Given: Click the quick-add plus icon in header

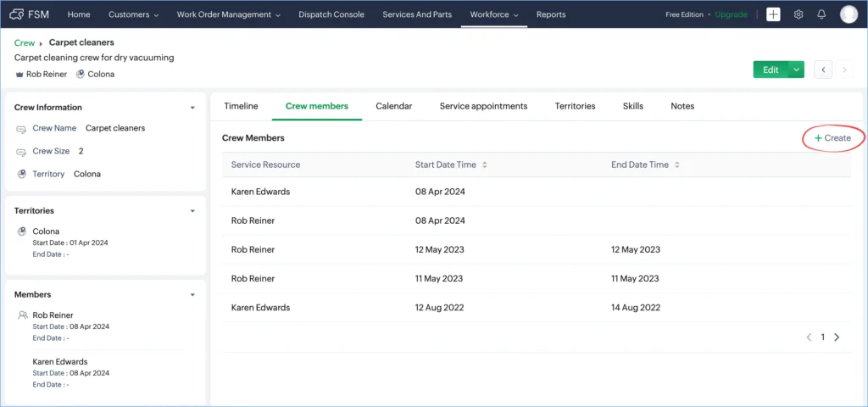Looking at the screenshot, I should click(x=773, y=14).
